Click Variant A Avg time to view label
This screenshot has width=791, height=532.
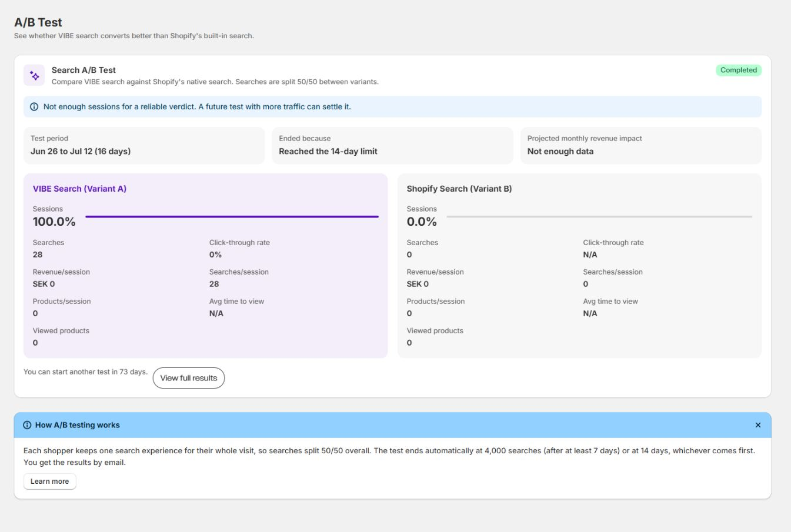point(236,302)
